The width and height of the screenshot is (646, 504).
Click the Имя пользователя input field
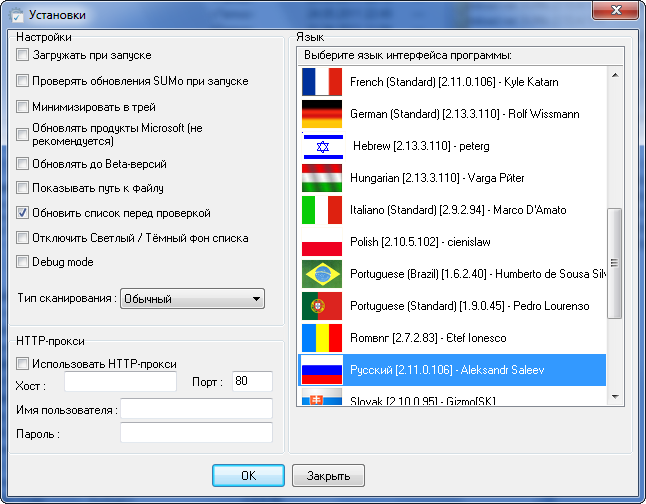197,408
